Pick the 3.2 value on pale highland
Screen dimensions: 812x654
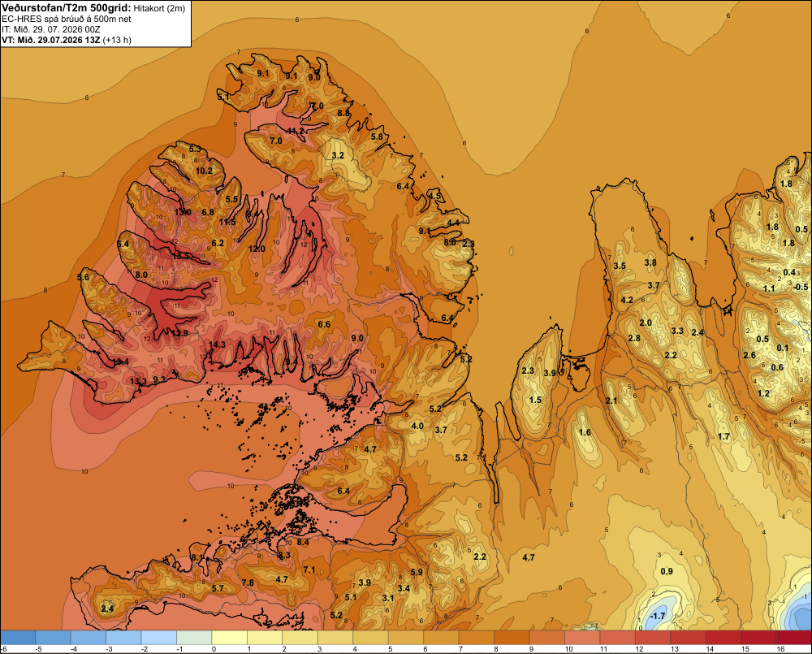pos(338,155)
